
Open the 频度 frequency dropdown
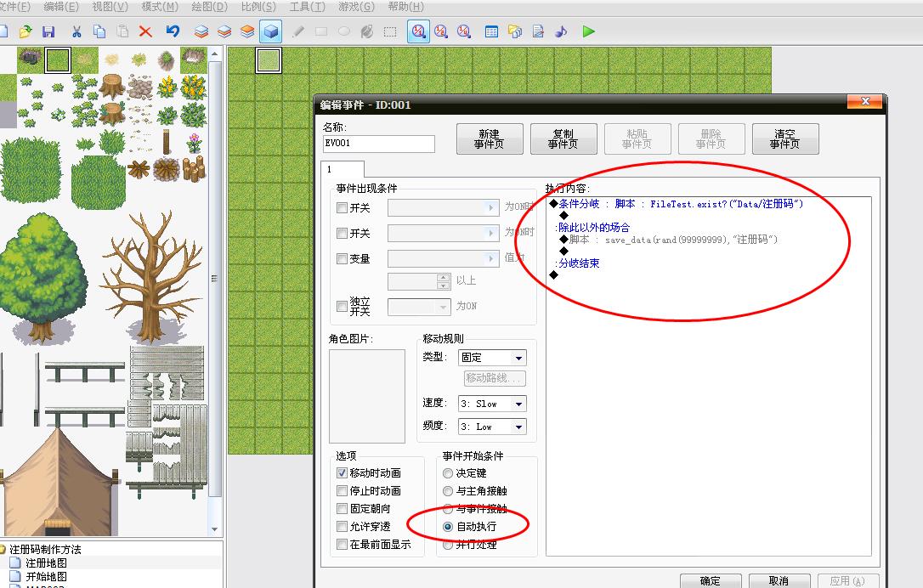[x=492, y=427]
